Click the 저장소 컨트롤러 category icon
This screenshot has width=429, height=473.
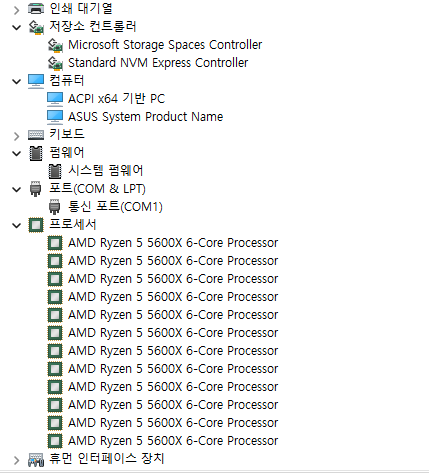click(x=36, y=27)
